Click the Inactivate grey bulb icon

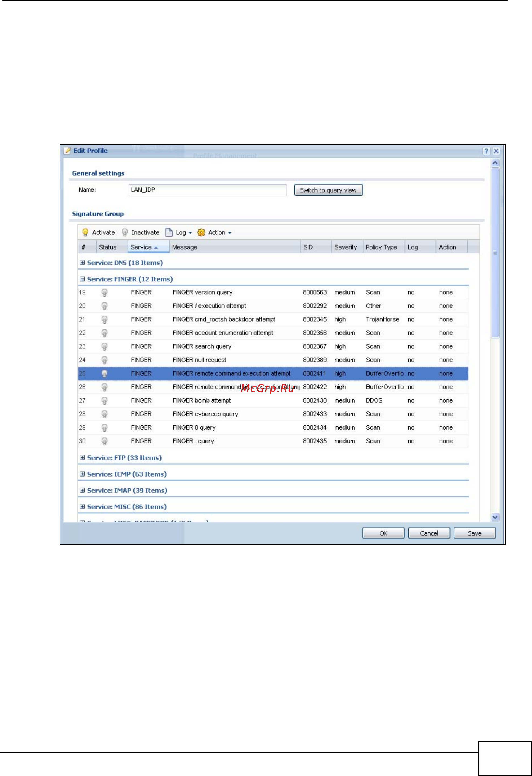pyautogui.click(x=125, y=232)
